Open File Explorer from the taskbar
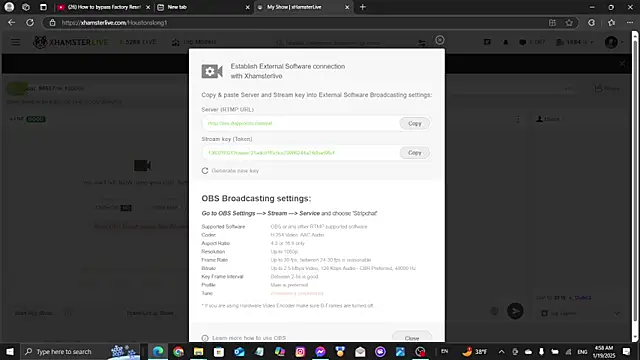Screen dimensions: 640x360 coord(198,351)
